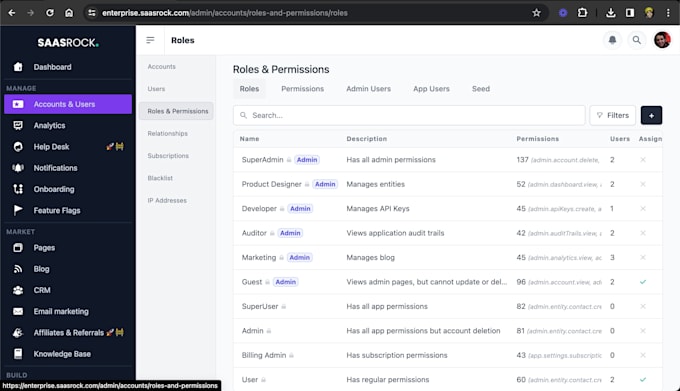Switch to the Permissions tab

coord(302,88)
